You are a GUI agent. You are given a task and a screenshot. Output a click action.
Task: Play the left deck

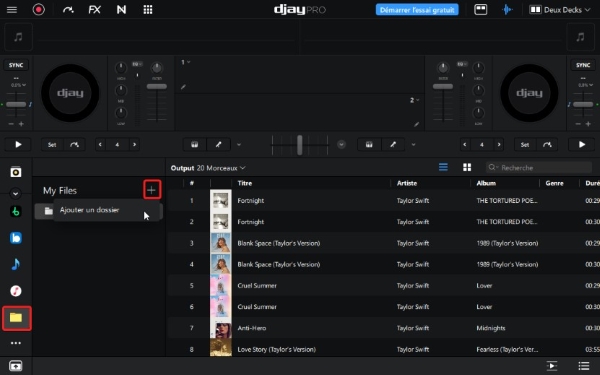point(18,145)
